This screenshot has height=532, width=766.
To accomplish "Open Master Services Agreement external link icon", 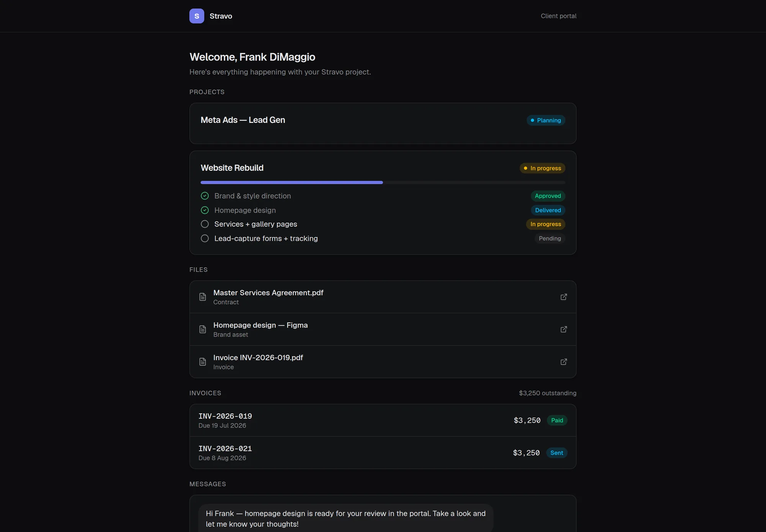I will click(x=563, y=297).
